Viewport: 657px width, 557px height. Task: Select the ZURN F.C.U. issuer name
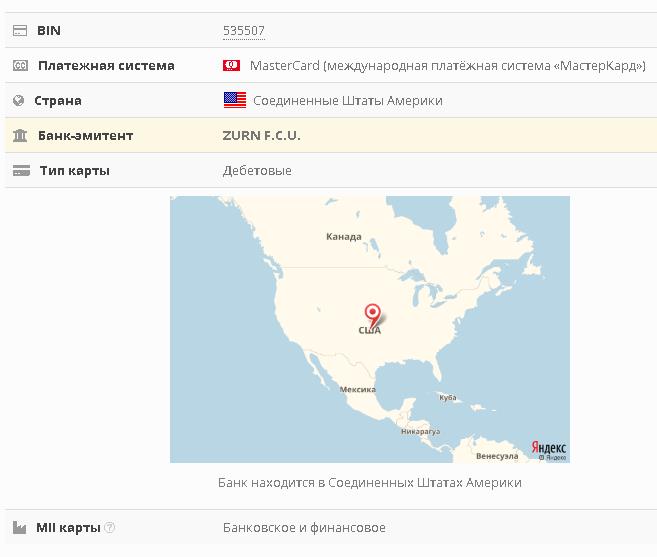[261, 136]
